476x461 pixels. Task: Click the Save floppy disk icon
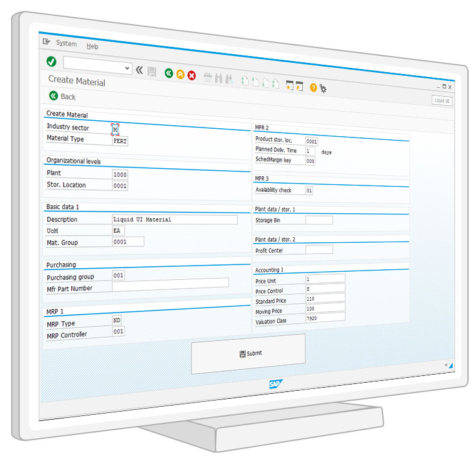coord(152,71)
